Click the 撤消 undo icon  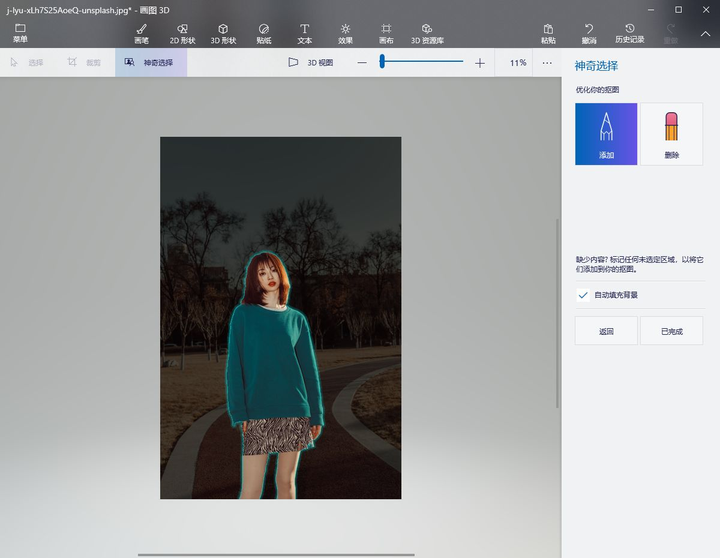pos(589,29)
